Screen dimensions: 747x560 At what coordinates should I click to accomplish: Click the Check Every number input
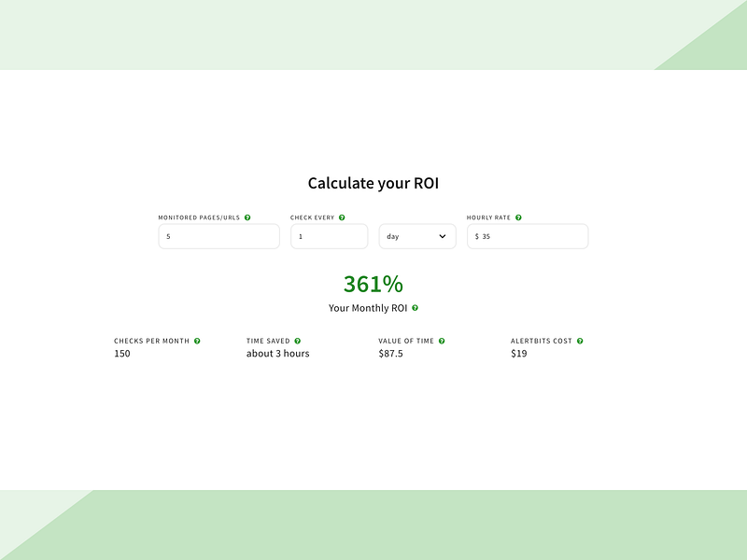pos(329,236)
